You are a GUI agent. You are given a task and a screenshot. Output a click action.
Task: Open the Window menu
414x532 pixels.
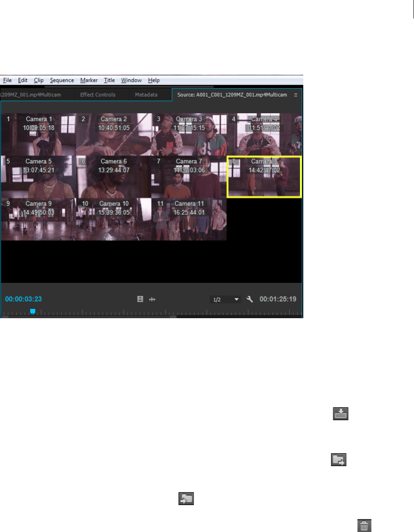(x=131, y=80)
